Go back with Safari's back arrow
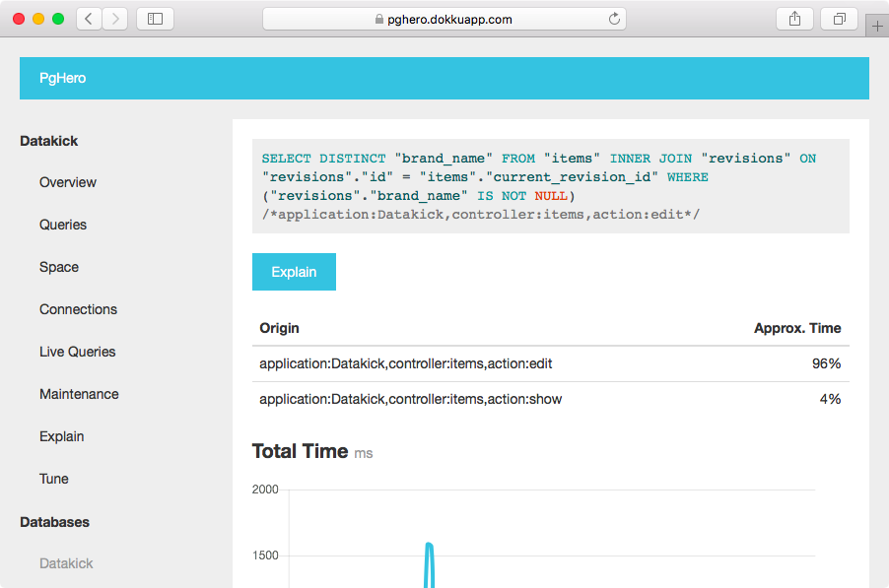This screenshot has height=588, width=889. (89, 19)
